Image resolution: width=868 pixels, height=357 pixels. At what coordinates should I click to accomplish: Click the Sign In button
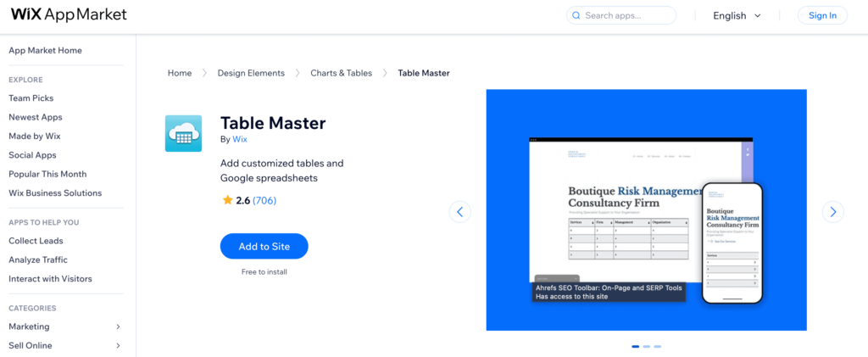[822, 15]
